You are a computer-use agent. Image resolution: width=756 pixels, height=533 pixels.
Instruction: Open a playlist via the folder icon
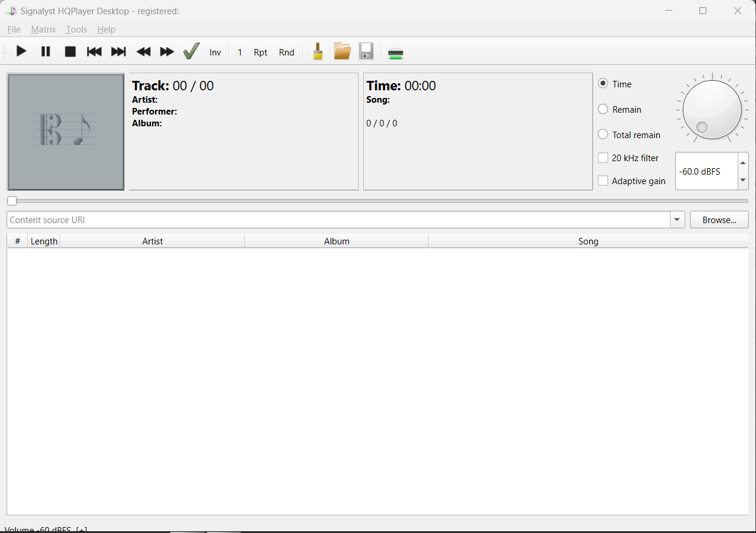[x=342, y=51]
